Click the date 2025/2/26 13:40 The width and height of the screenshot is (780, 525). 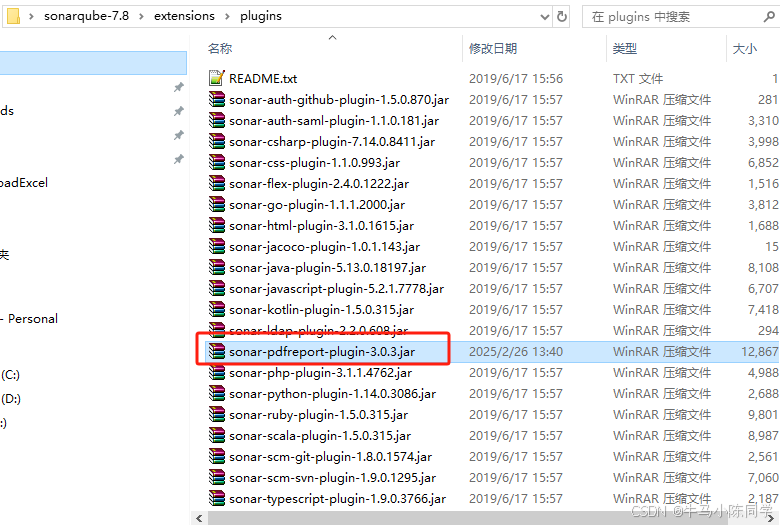[x=516, y=351]
